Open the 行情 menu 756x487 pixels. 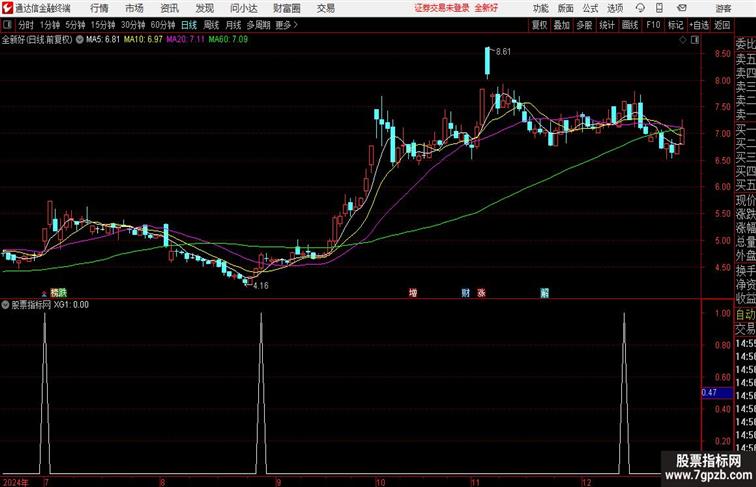click(99, 8)
